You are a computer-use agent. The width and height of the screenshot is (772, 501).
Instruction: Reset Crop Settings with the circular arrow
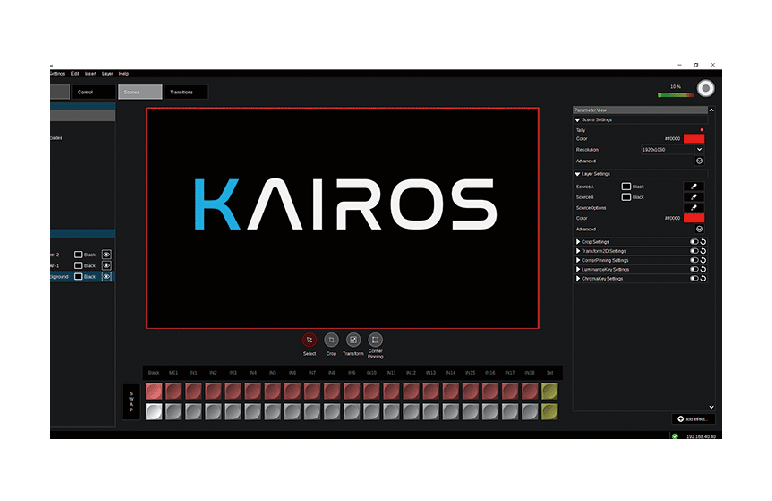click(x=703, y=242)
